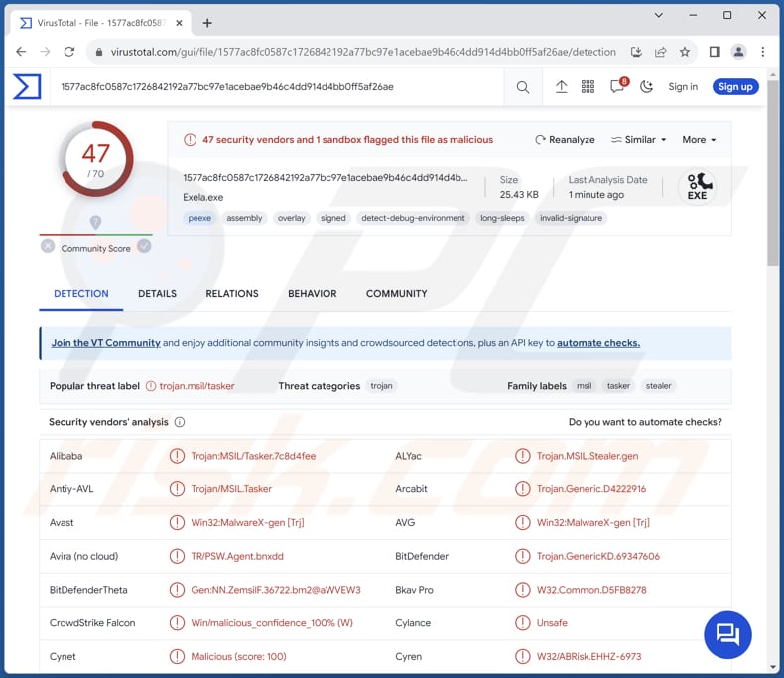Screen dimensions: 784x678
Task: Click the Sign up button
Action: pyautogui.click(x=735, y=87)
